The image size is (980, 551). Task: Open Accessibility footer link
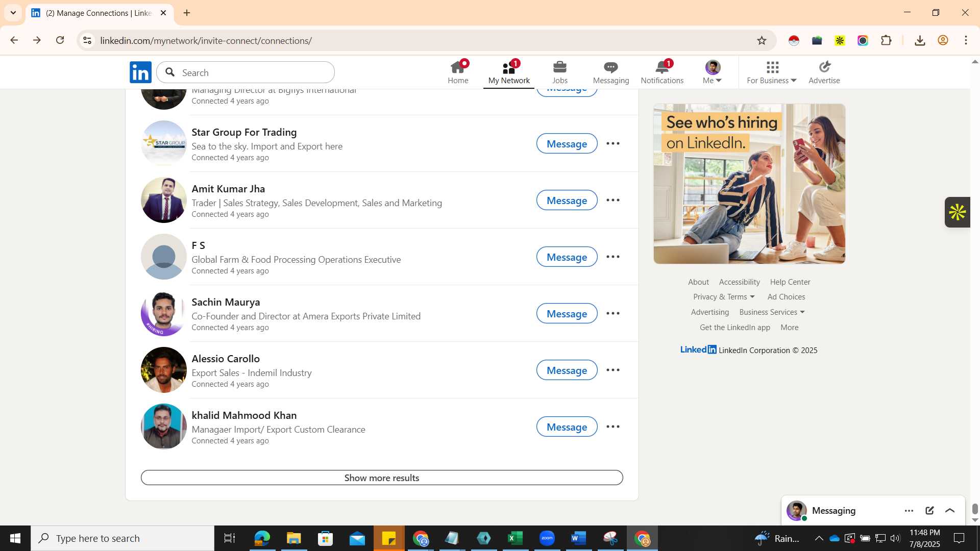[x=739, y=282]
